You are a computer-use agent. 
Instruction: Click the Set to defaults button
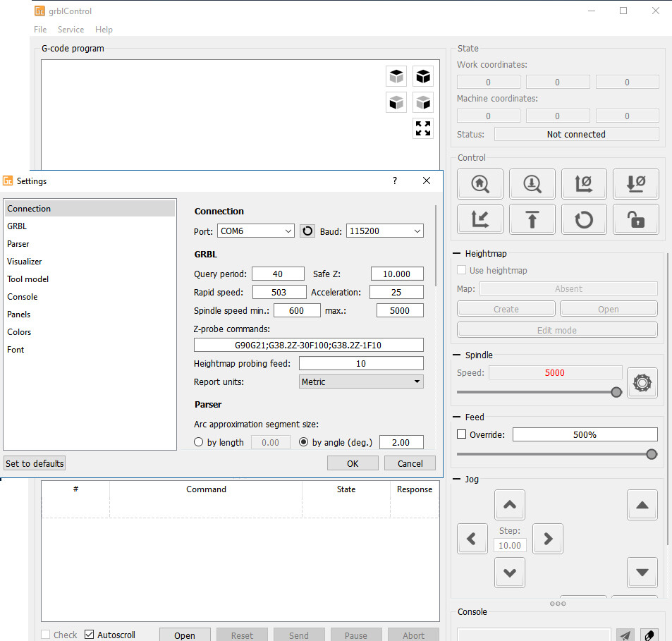click(34, 463)
